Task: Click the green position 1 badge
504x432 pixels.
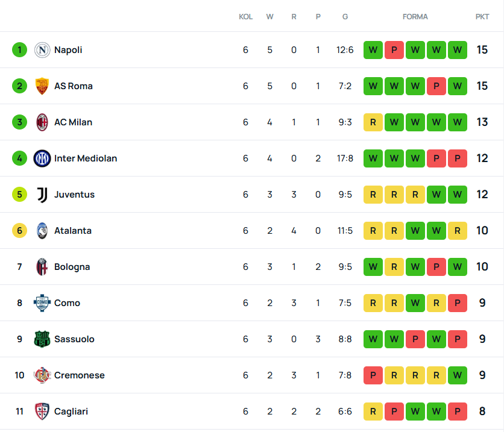Action: [20, 50]
